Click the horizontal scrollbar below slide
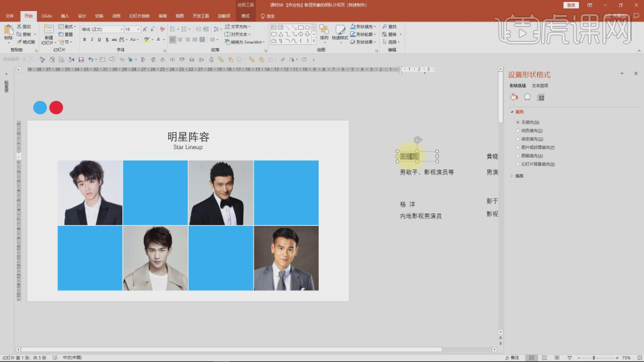Screen dimensions: 644x362 [232, 350]
